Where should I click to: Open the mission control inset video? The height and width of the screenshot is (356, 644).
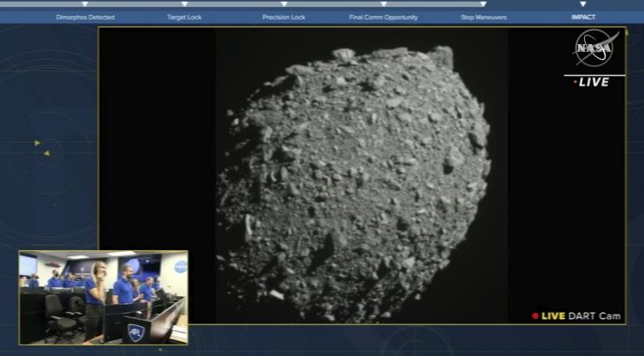pos(103,298)
